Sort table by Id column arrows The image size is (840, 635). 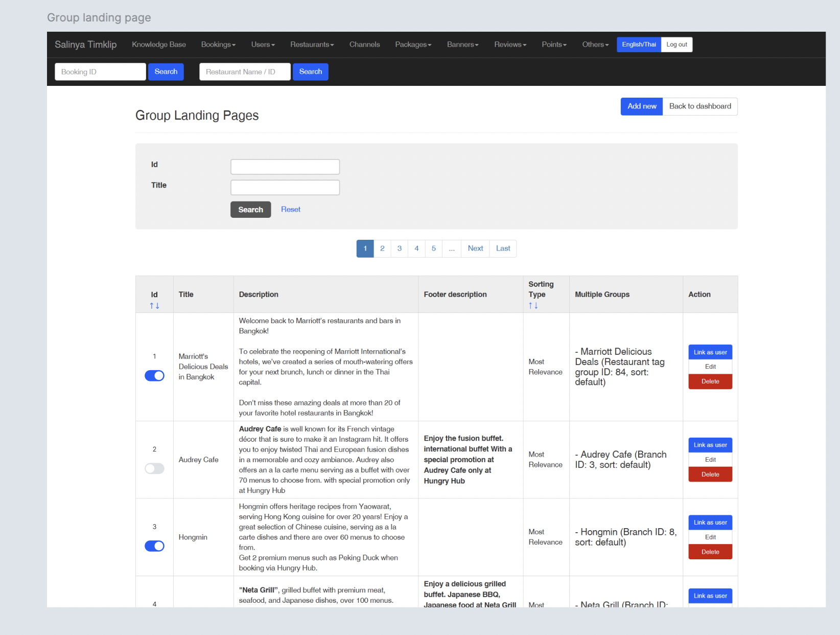(x=154, y=306)
